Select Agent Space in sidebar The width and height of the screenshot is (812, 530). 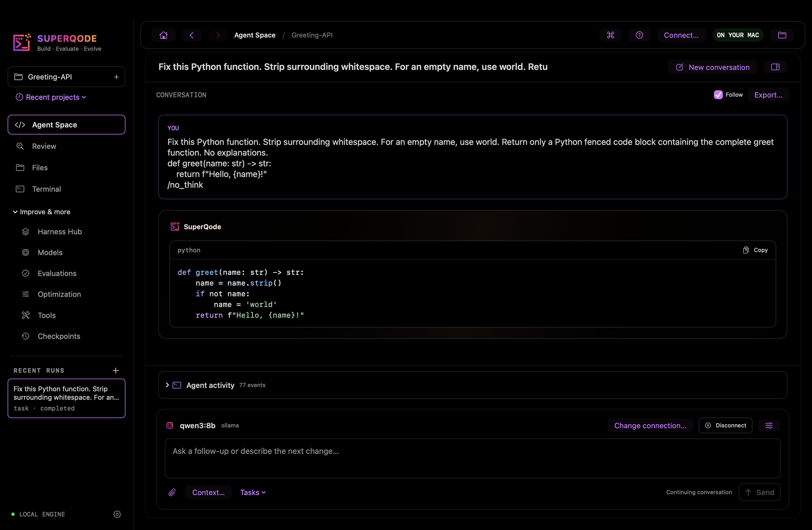67,125
